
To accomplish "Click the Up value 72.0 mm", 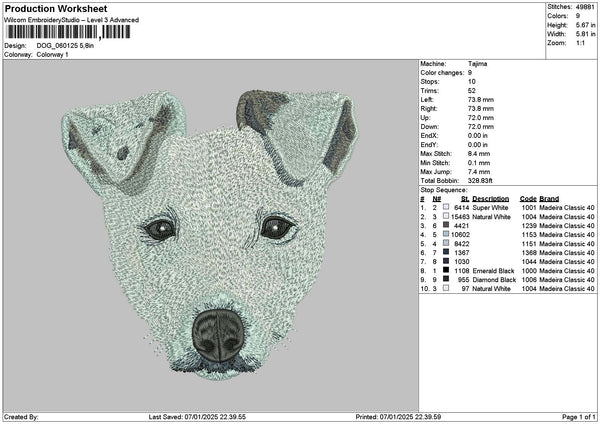I will (481, 117).
